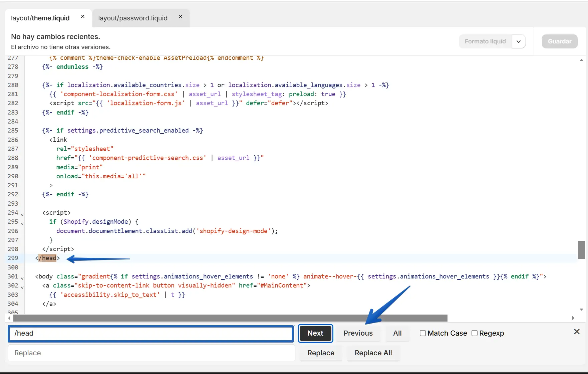Collapse the code fold at line 295
The image size is (588, 374).
pyautogui.click(x=22, y=224)
